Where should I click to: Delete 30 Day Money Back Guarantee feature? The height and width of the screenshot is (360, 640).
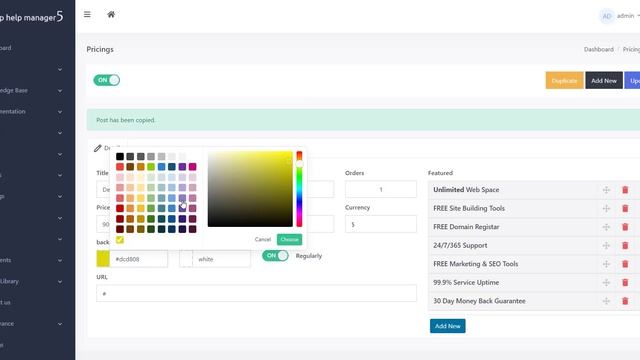(x=625, y=301)
